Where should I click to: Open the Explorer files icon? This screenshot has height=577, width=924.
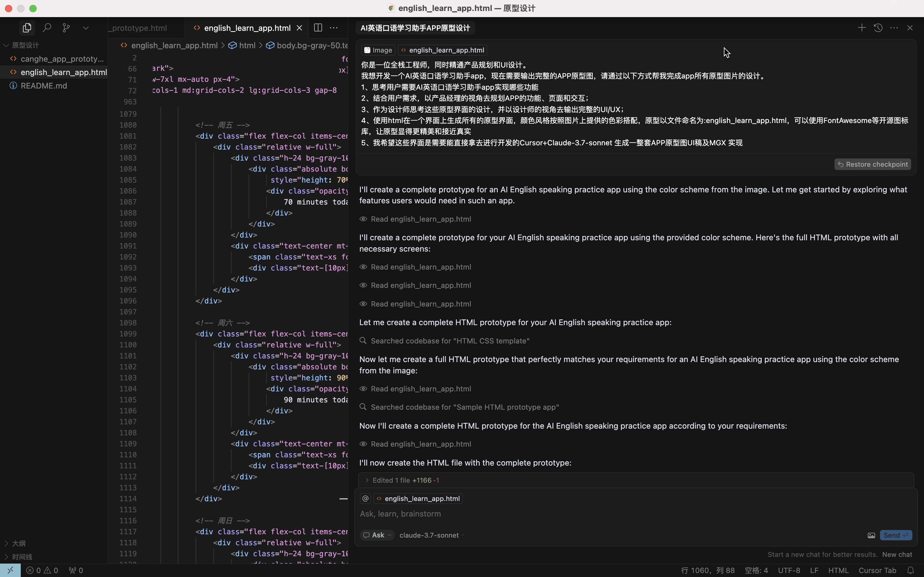[27, 28]
